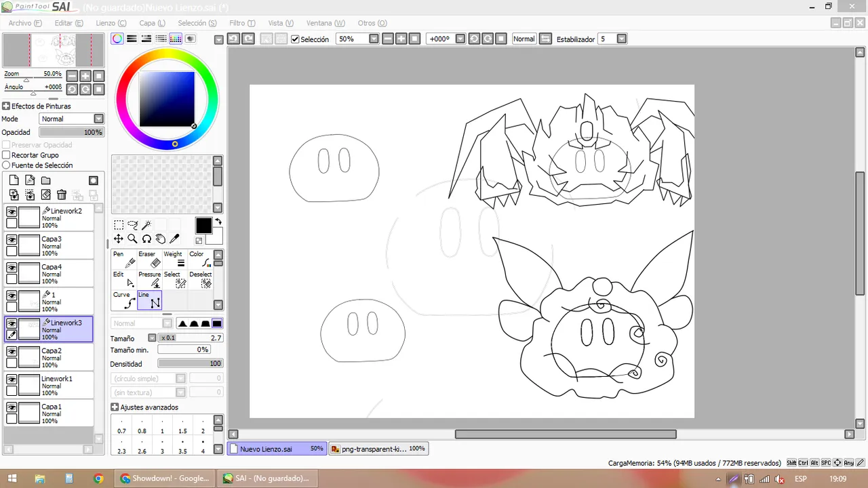This screenshot has height=488, width=868.
Task: Choose the lasso selection tool
Action: [x=133, y=225]
